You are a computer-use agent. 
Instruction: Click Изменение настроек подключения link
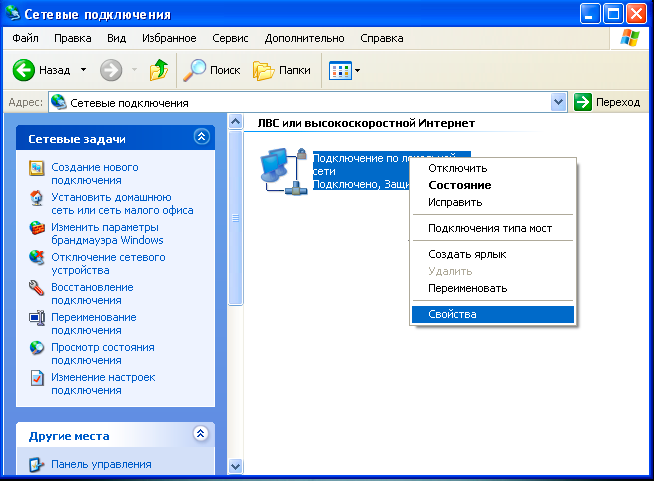point(103,384)
